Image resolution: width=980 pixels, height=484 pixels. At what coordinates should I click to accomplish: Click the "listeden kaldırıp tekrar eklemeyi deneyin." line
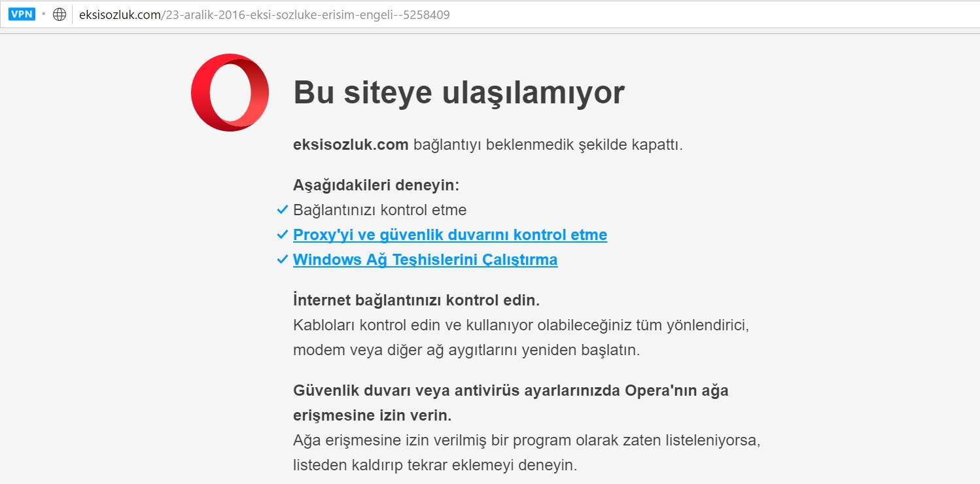point(435,466)
